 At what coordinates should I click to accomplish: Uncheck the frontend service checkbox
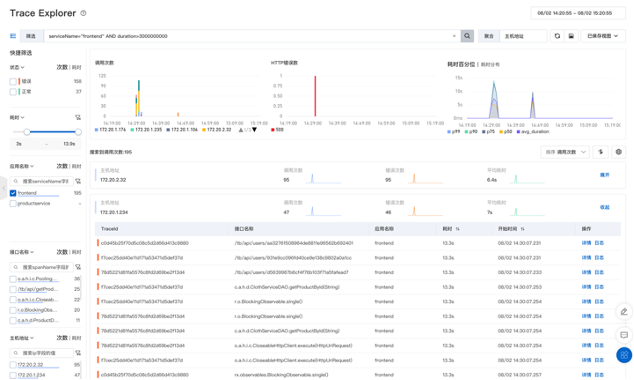click(13, 193)
